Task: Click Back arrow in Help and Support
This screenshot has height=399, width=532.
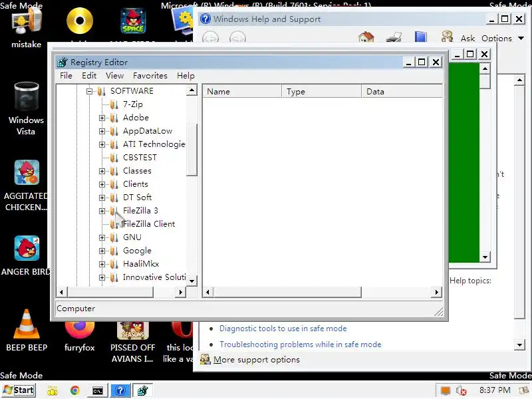Action: (210, 38)
